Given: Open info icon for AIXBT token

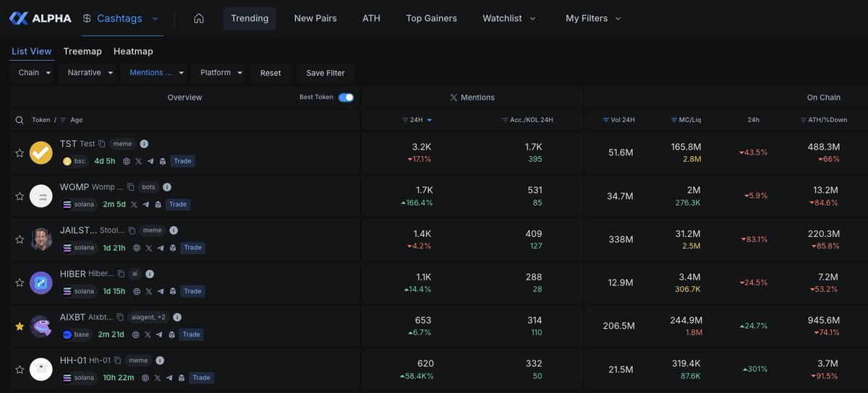Looking at the screenshot, I should [x=177, y=318].
